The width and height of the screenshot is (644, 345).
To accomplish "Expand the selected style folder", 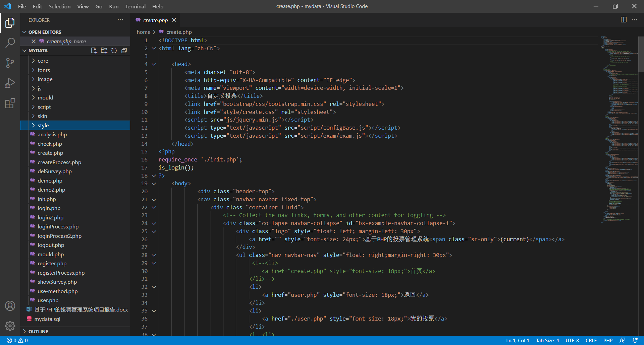I will 34,125.
